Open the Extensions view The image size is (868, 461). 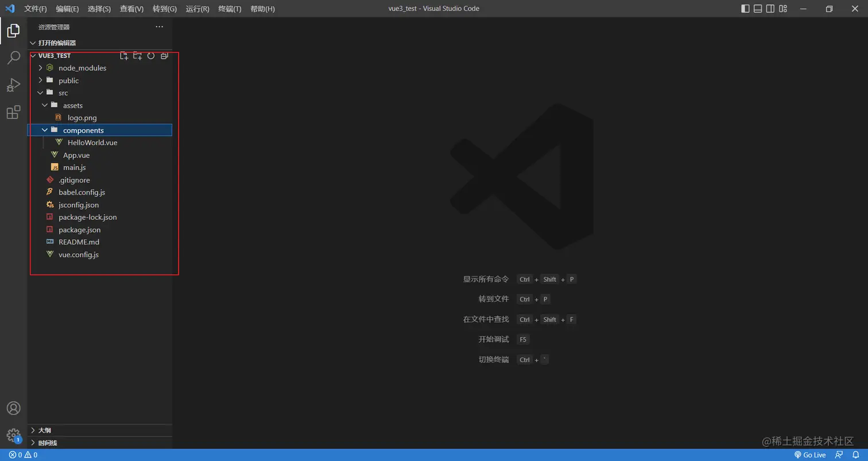pos(13,113)
